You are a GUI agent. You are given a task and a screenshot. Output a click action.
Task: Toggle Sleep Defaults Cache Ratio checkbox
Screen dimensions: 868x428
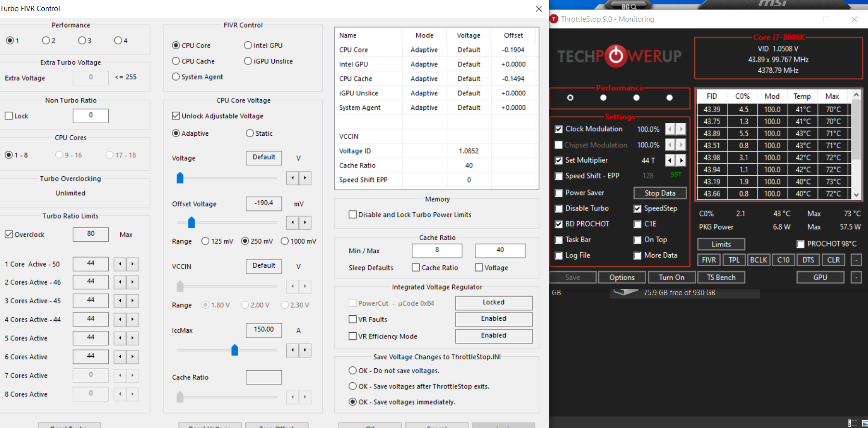pos(416,268)
